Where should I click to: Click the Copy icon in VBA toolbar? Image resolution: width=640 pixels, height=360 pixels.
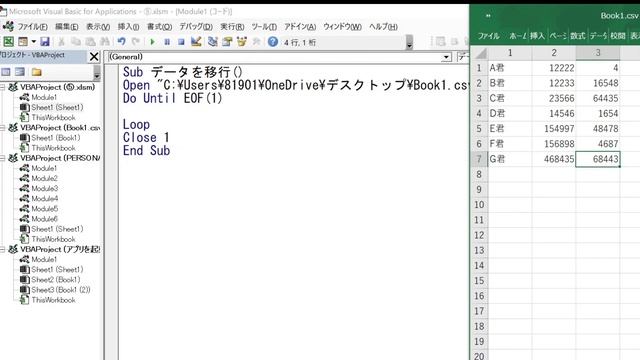[x=76, y=42]
